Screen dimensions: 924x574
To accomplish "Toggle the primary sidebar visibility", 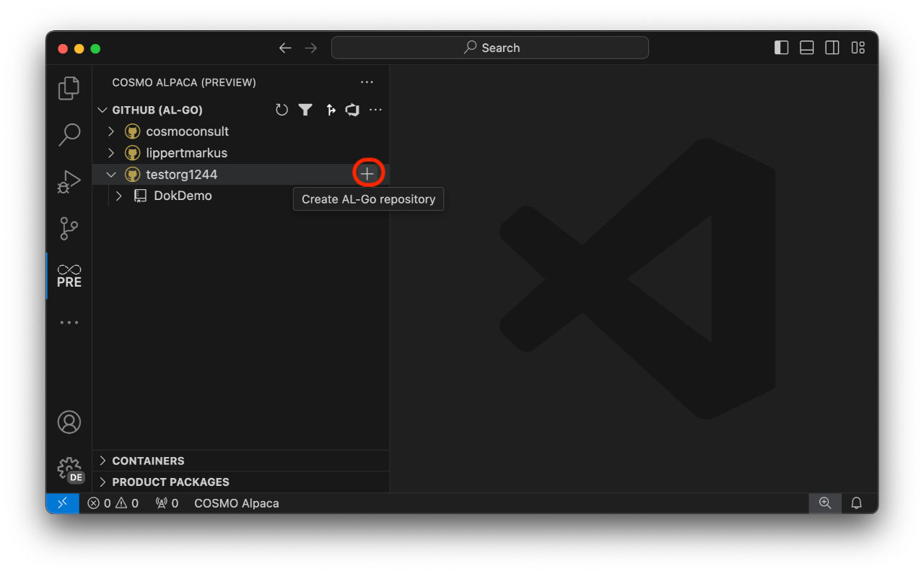I will coord(781,47).
